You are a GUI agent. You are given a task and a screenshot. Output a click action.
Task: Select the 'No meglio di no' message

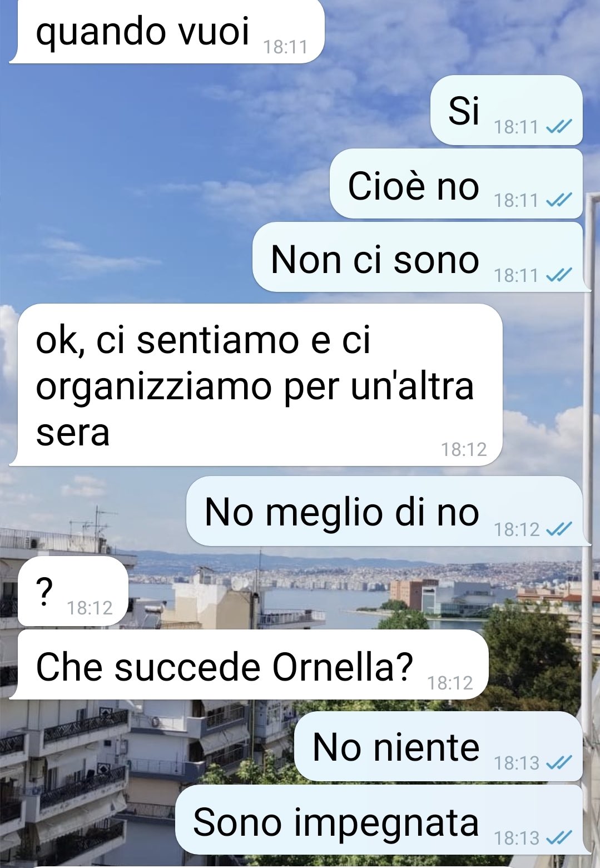[x=386, y=511]
